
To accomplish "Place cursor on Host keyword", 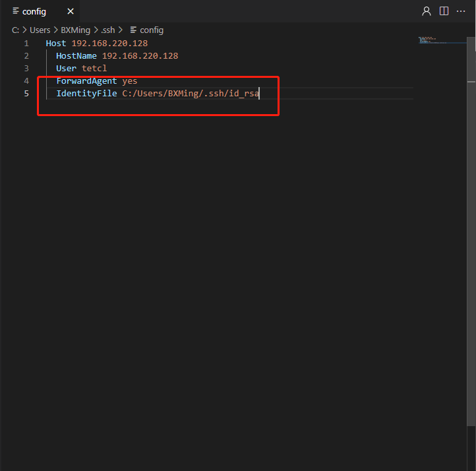I will coord(56,44).
